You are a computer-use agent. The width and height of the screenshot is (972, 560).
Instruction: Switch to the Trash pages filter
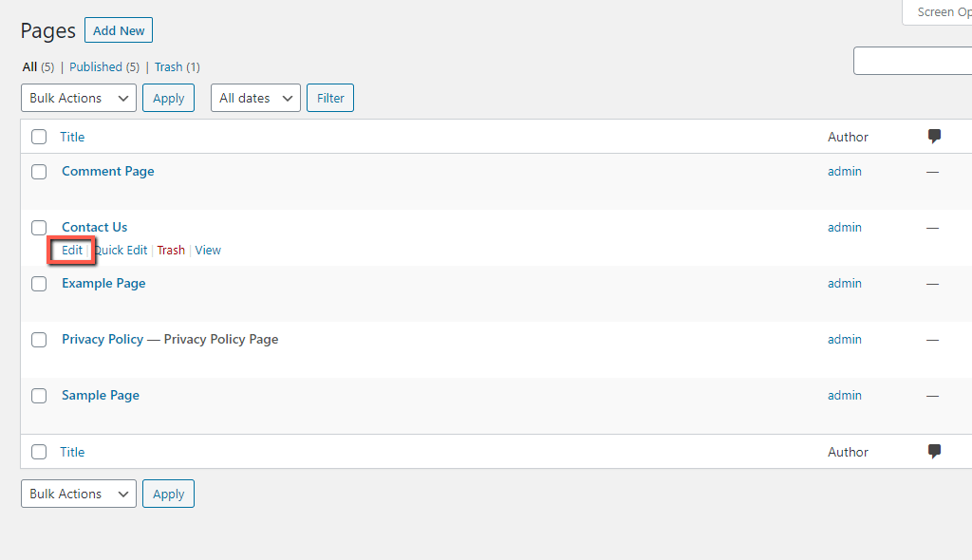click(x=169, y=67)
